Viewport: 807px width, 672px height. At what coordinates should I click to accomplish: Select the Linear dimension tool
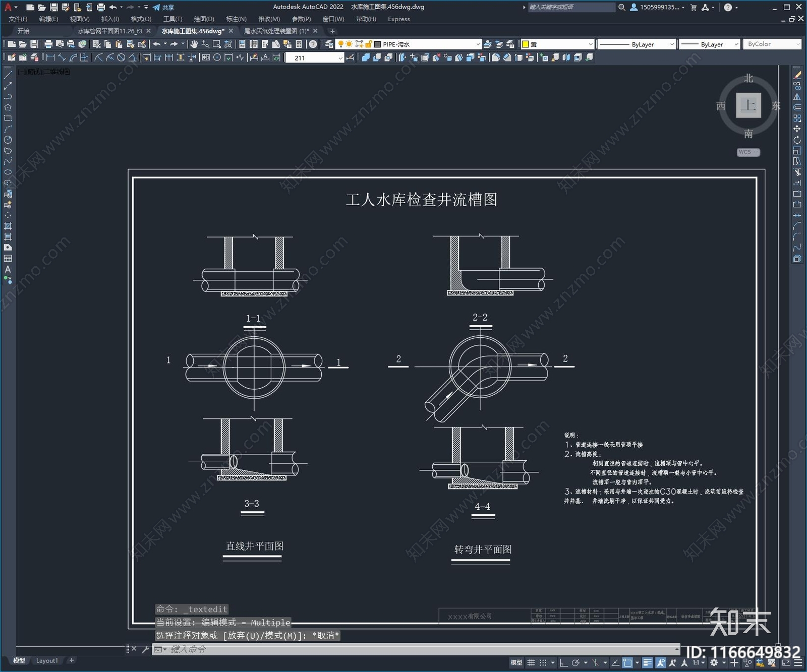tap(50, 57)
